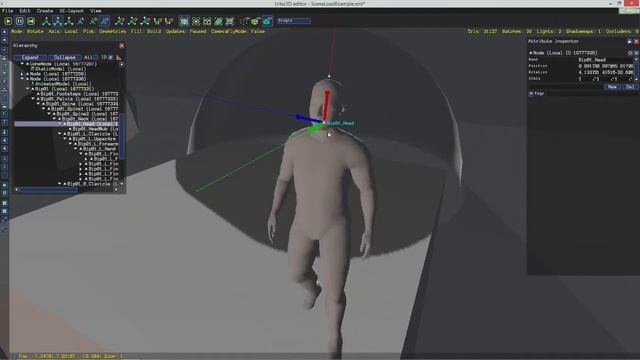
Task: Select the Move edit mode icon
Action: pos(46,21)
